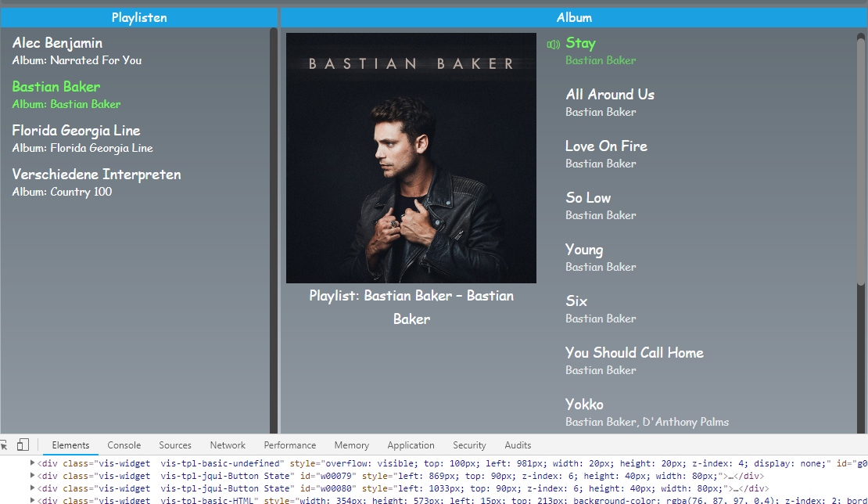This screenshot has width=868, height=504.
Task: Select the Bastian Baker playlist entry
Action: [x=56, y=86]
